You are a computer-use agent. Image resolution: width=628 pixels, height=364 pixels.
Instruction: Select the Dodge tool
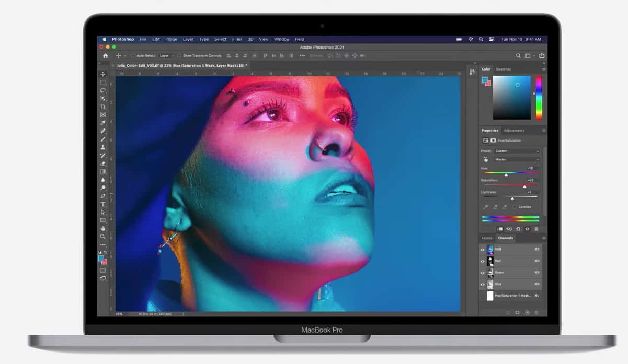[103, 187]
